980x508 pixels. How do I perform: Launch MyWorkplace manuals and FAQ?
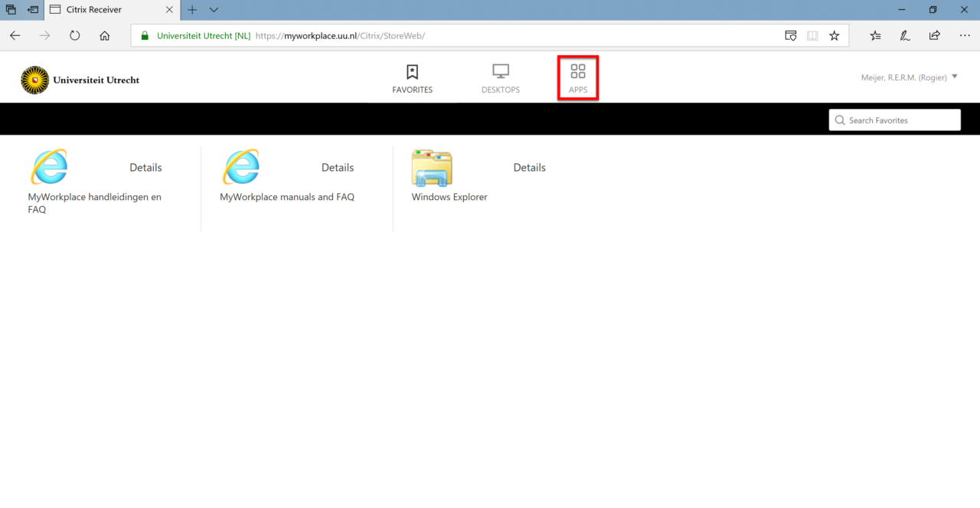tap(241, 168)
